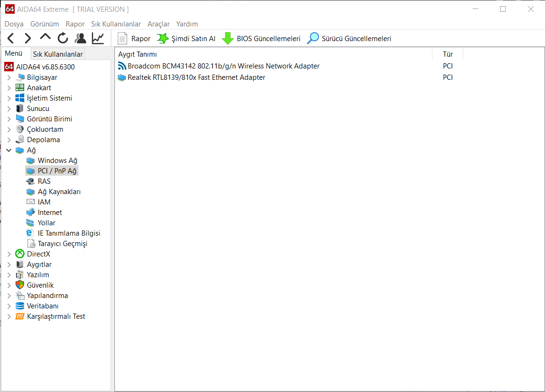Viewport: 545px width, 392px height.
Task: Click the Windows logo icon for İşletim Sistemi
Action: 20,98
